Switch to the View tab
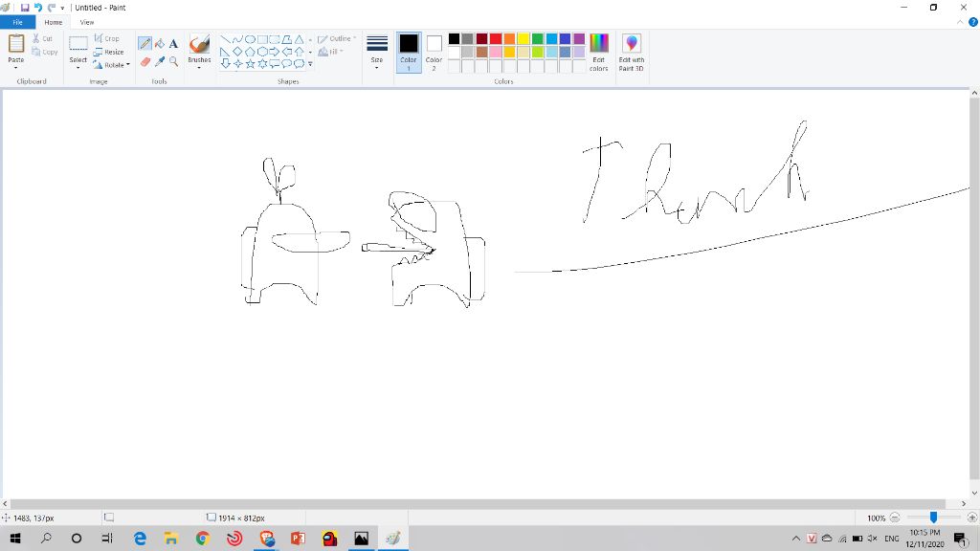 click(x=87, y=22)
